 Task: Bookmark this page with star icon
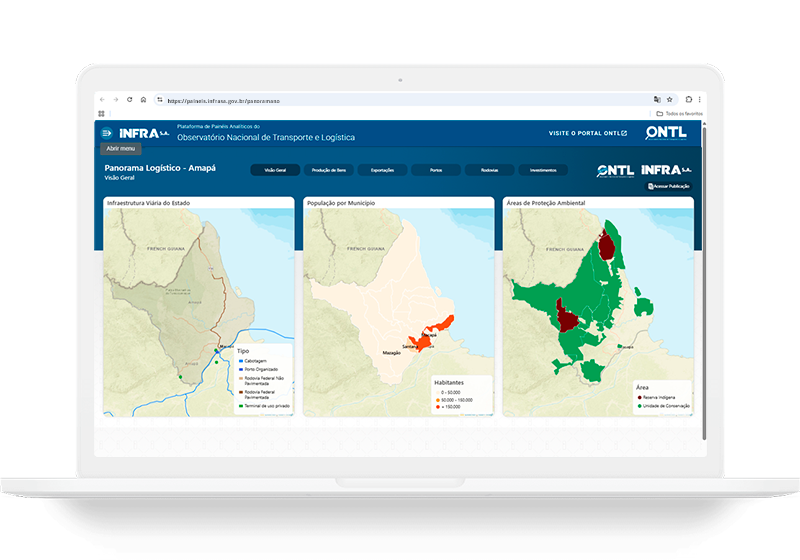669,100
